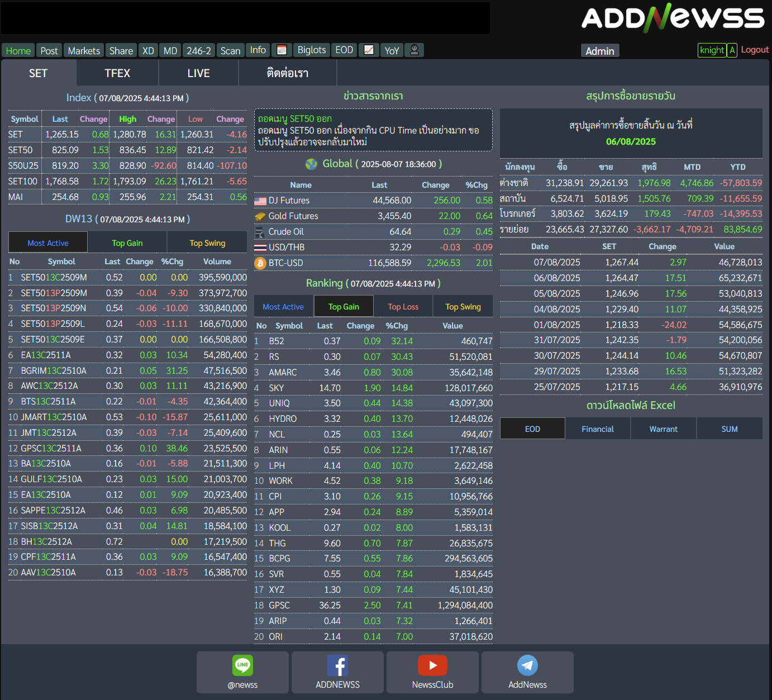Download the EOD Excel file
772x700 pixels.
(x=532, y=429)
